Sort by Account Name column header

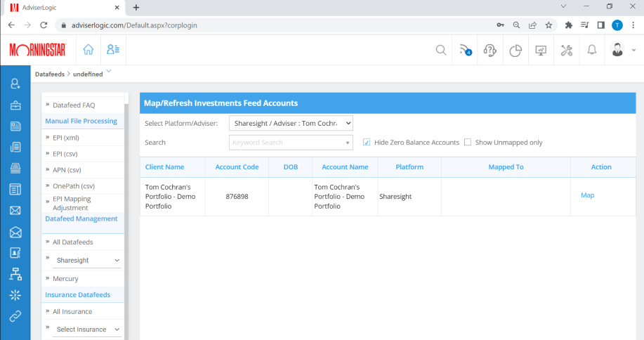(345, 166)
